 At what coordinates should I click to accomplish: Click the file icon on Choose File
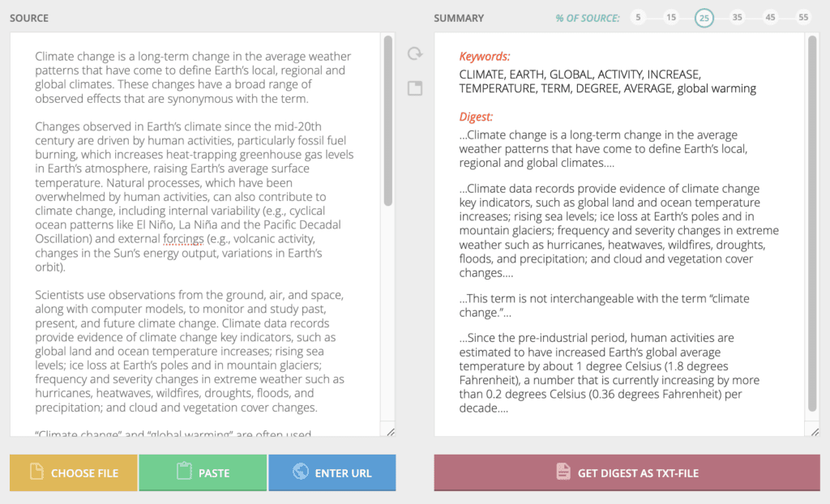(x=36, y=471)
